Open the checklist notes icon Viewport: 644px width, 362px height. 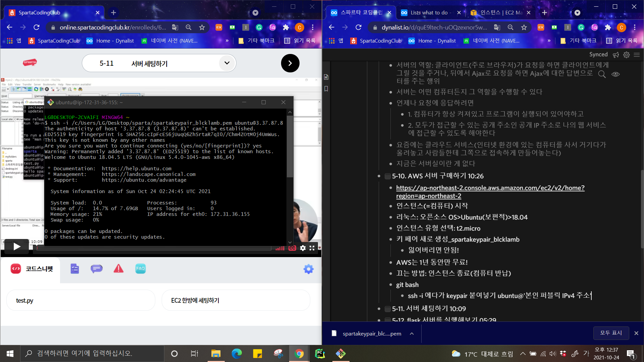point(74,269)
